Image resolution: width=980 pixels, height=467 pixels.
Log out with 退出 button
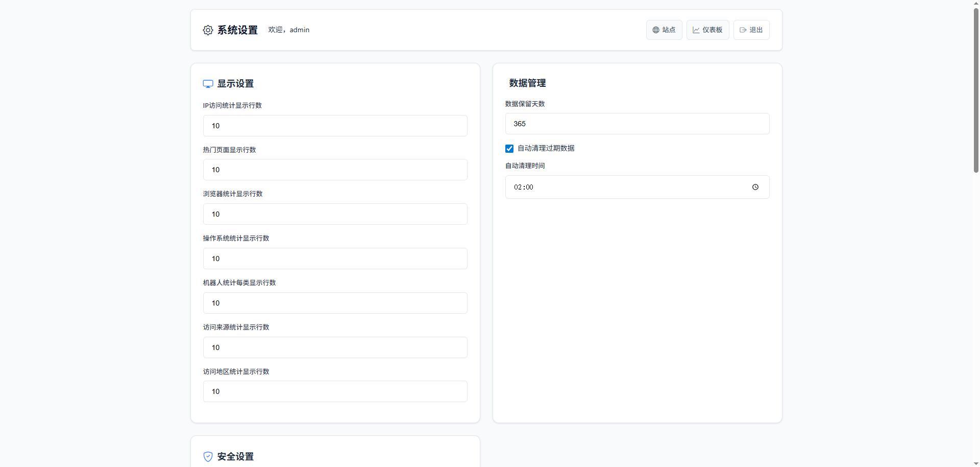pos(751,30)
